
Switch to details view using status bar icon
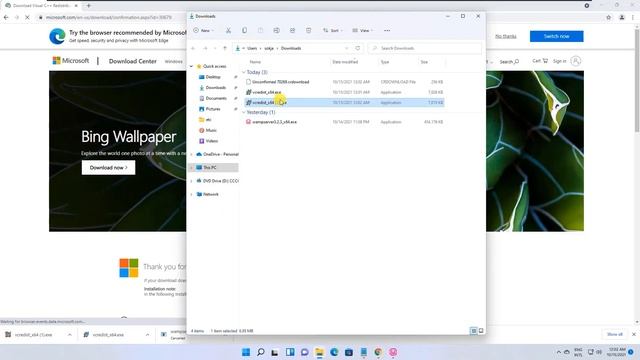point(473,331)
